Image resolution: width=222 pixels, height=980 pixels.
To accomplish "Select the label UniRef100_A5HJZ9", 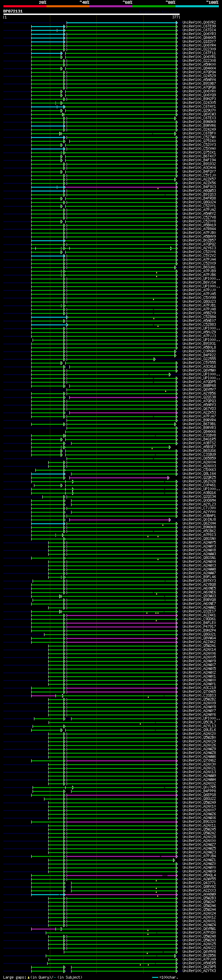I will [199, 332].
